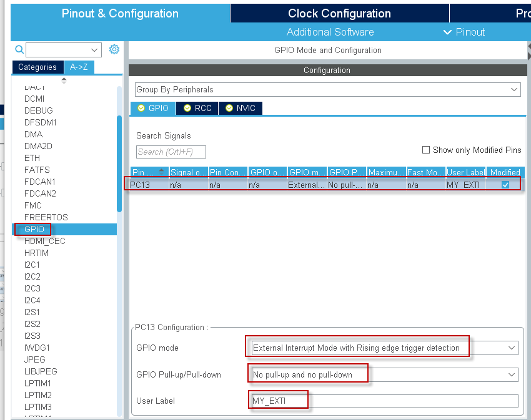
Task: Select DMA2D in peripheral list
Action: [x=38, y=146]
